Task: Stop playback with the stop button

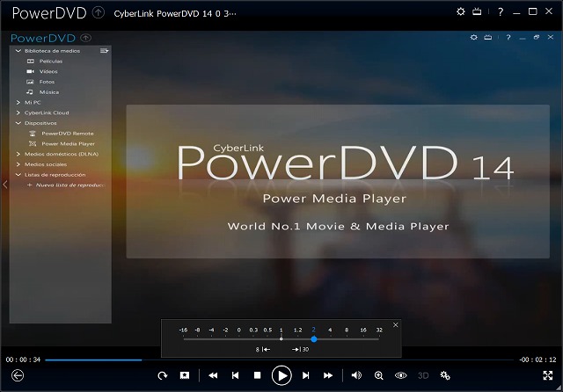Action: click(257, 375)
